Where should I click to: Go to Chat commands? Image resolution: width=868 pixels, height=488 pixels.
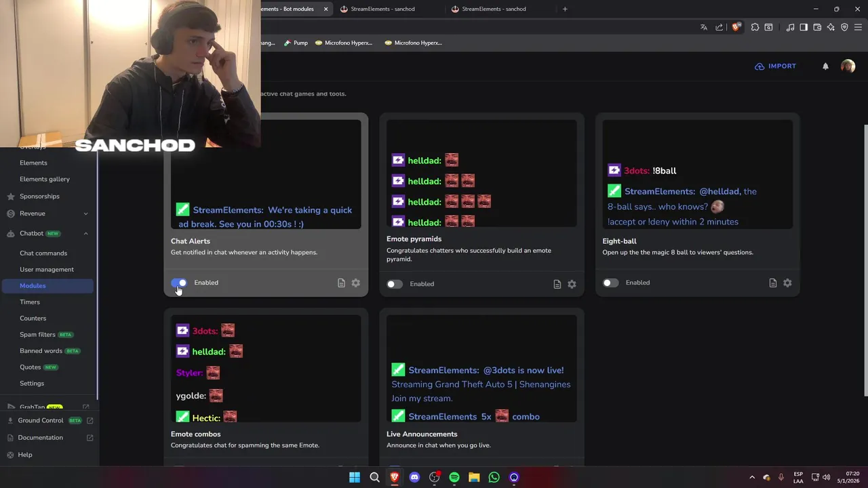43,253
